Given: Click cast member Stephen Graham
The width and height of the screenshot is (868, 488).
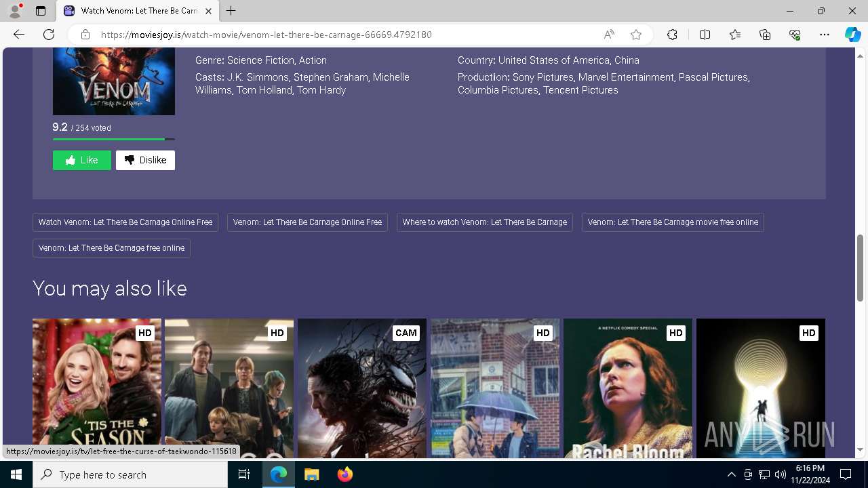Looking at the screenshot, I should coord(331,77).
